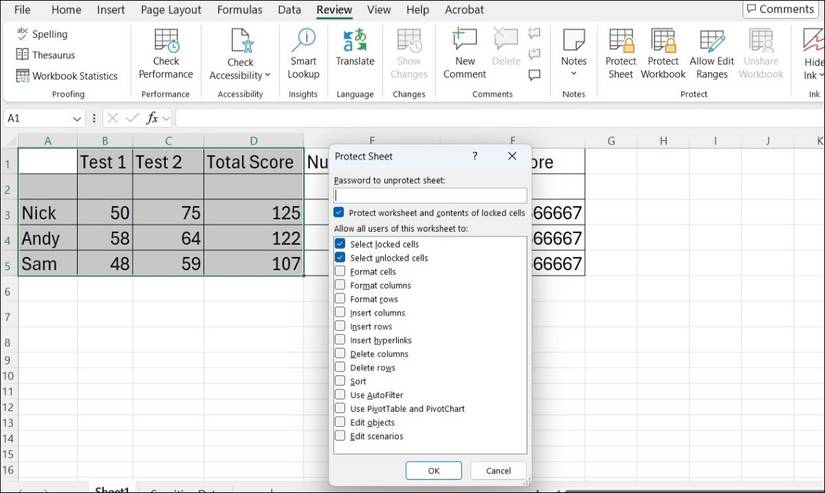Switch to the Acrobat tab
825x493 pixels.
(x=464, y=9)
